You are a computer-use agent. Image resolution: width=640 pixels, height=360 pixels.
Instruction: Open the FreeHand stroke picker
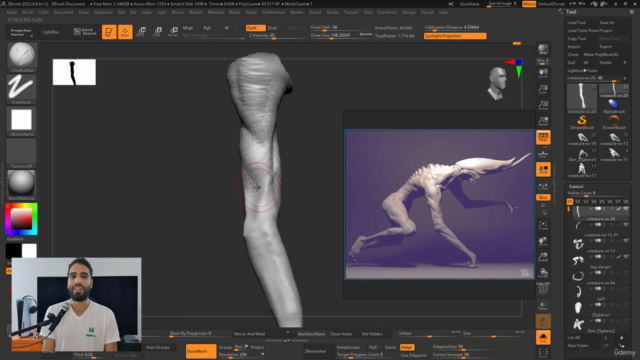tap(22, 89)
